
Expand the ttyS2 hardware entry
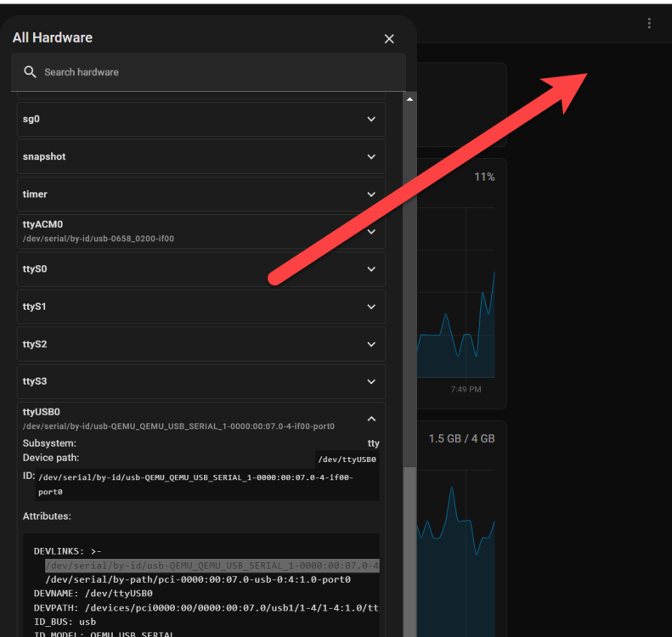coord(201,344)
